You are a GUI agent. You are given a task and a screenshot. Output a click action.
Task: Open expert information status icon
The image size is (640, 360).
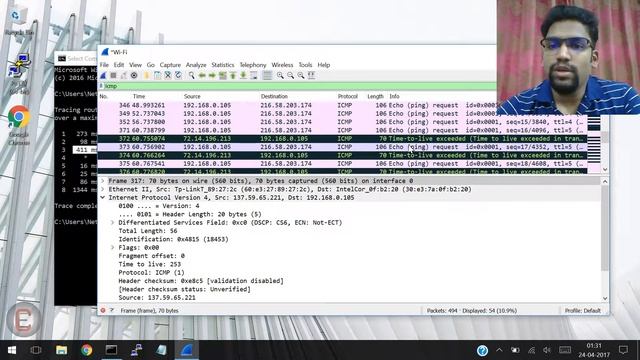103,311
